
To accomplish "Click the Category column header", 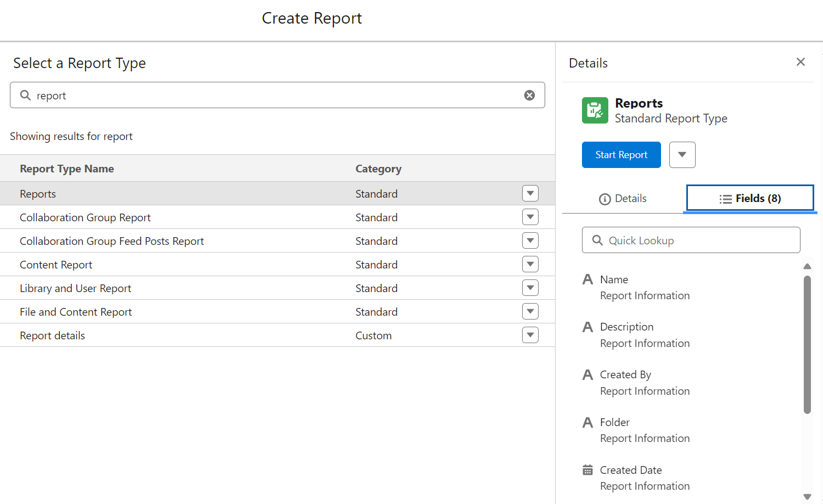I will 378,169.
